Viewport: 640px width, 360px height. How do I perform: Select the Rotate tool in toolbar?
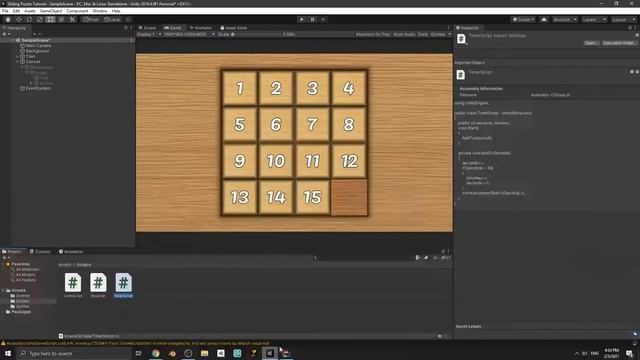coord(29,19)
